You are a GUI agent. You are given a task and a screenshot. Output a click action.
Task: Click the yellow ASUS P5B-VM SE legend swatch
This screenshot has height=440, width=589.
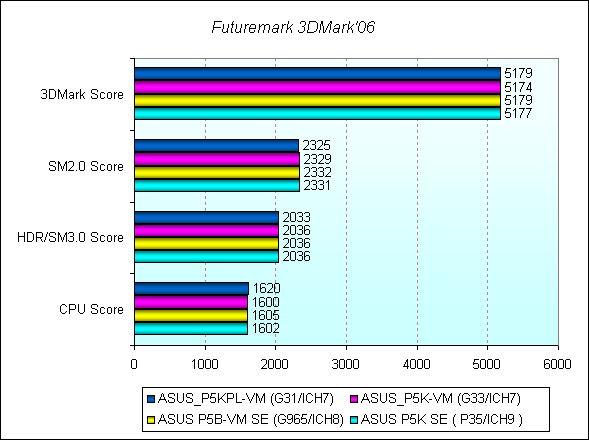point(151,420)
